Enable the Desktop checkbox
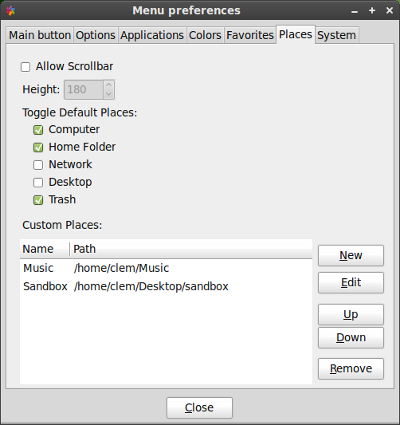Viewport: 400px width, 425px height. [x=38, y=182]
